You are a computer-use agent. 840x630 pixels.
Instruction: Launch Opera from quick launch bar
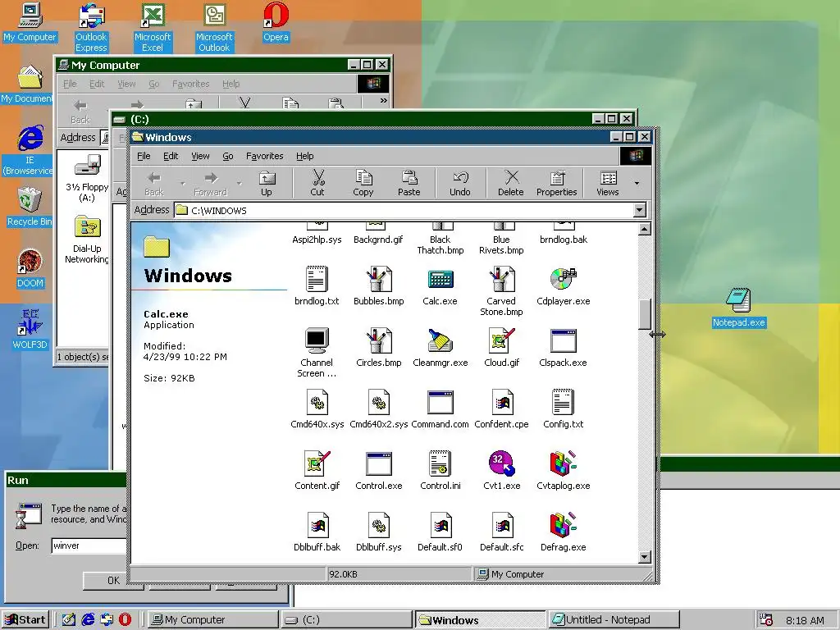point(125,620)
